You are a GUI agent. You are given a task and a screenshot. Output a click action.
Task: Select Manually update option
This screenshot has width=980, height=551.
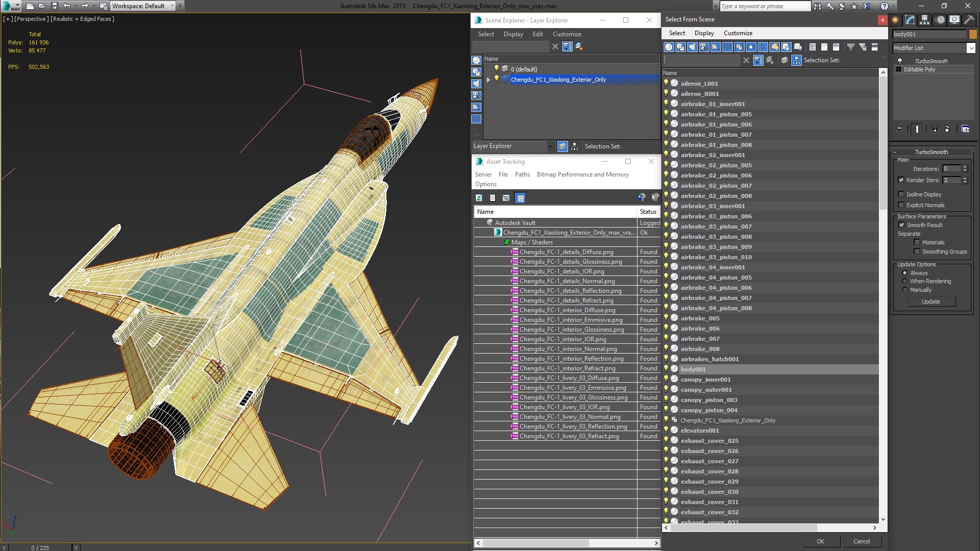pyautogui.click(x=904, y=290)
